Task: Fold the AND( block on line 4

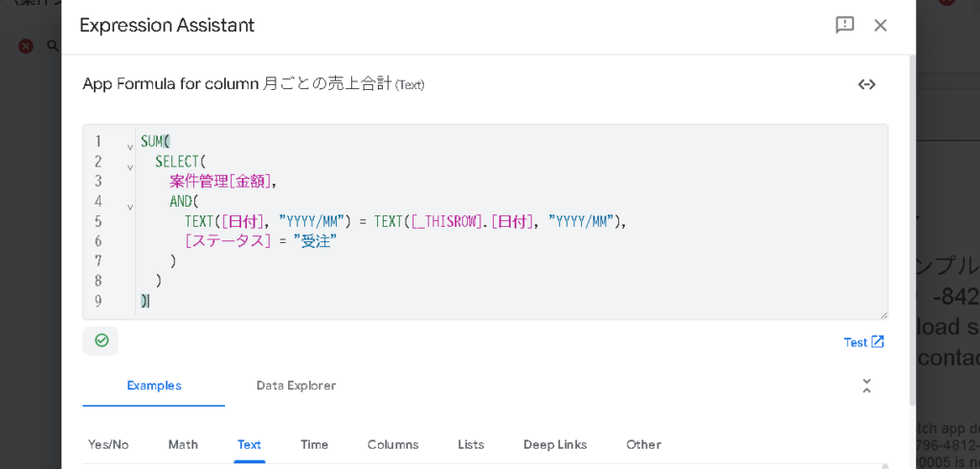Action: 130,206
